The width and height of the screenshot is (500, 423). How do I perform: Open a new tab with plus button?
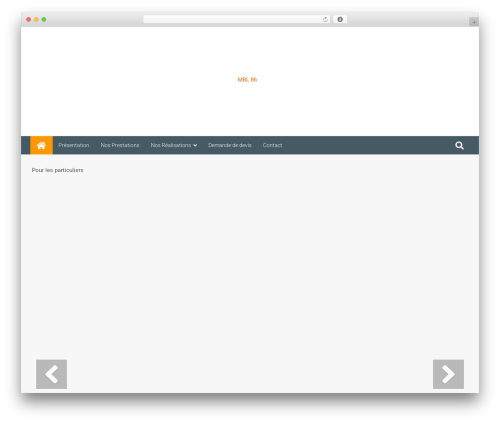tap(474, 22)
